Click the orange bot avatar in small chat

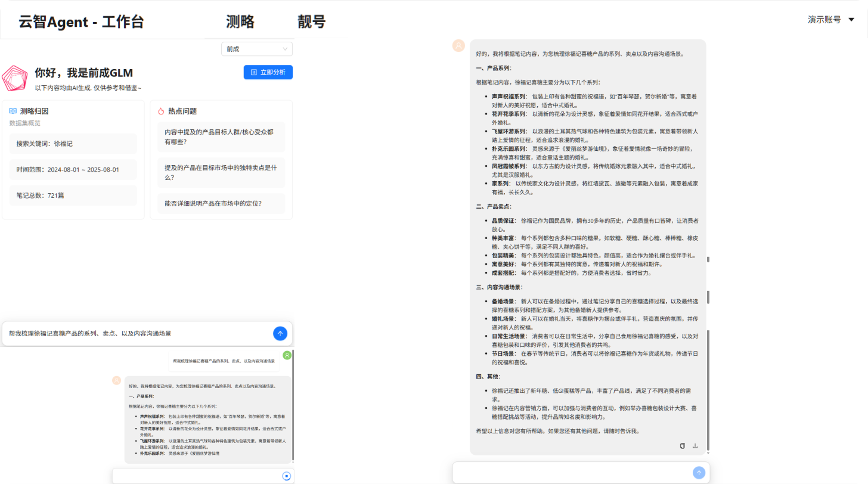click(x=116, y=380)
